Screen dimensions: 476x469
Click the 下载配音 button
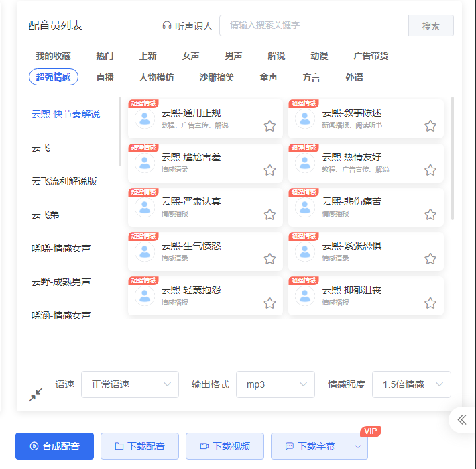pos(139,446)
